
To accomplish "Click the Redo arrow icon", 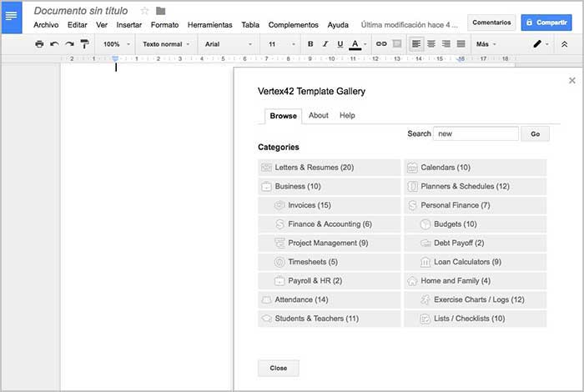I will tap(69, 44).
